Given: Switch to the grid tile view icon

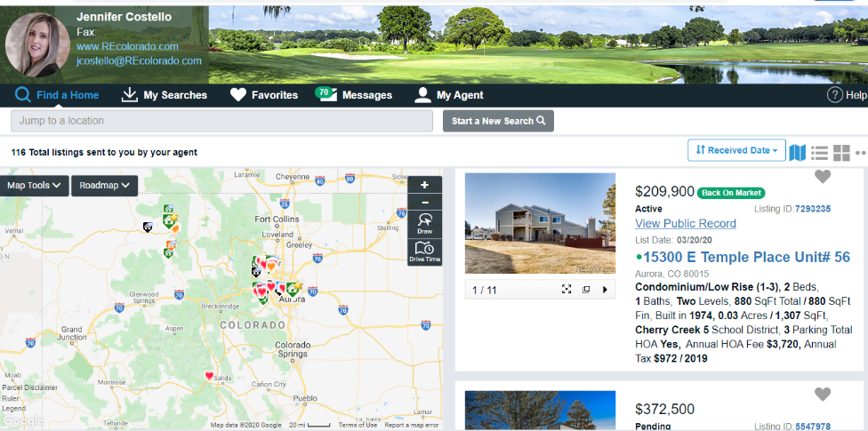Looking at the screenshot, I should (x=841, y=153).
